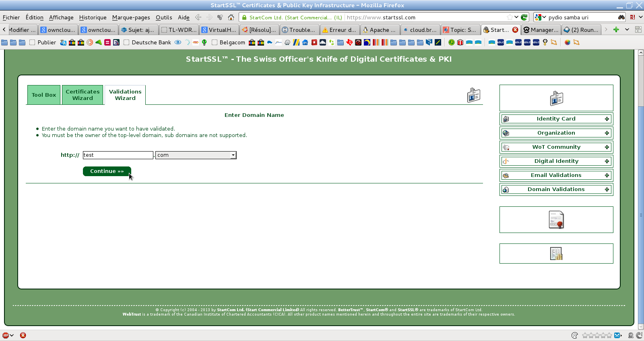Open the Marque-pages menu

131,17
